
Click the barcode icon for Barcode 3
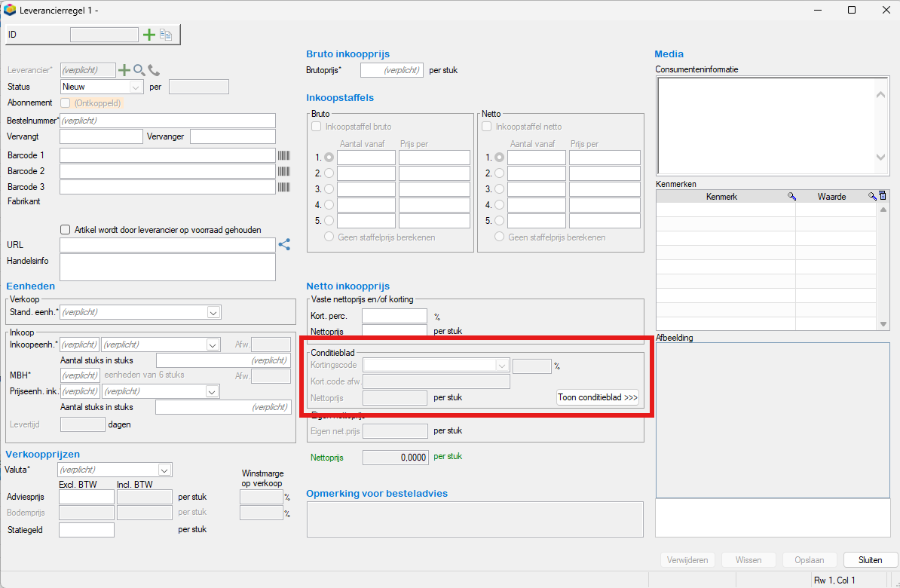(x=284, y=187)
